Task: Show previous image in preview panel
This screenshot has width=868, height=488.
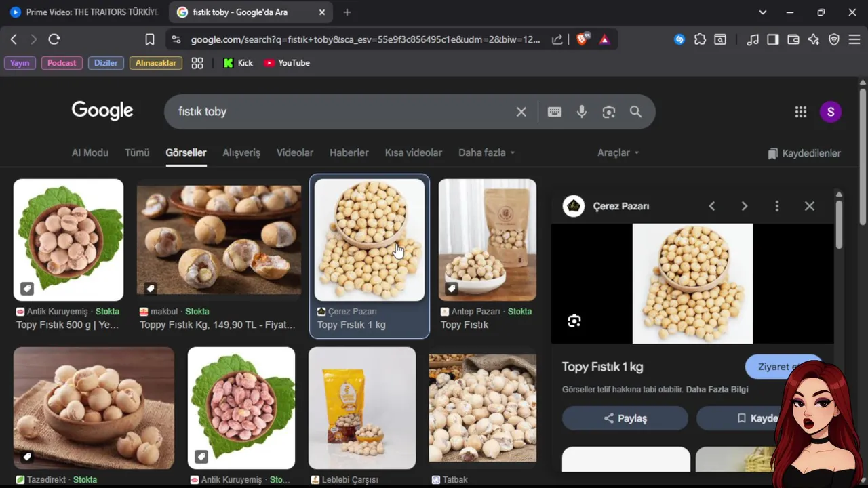Action: pos(712,206)
